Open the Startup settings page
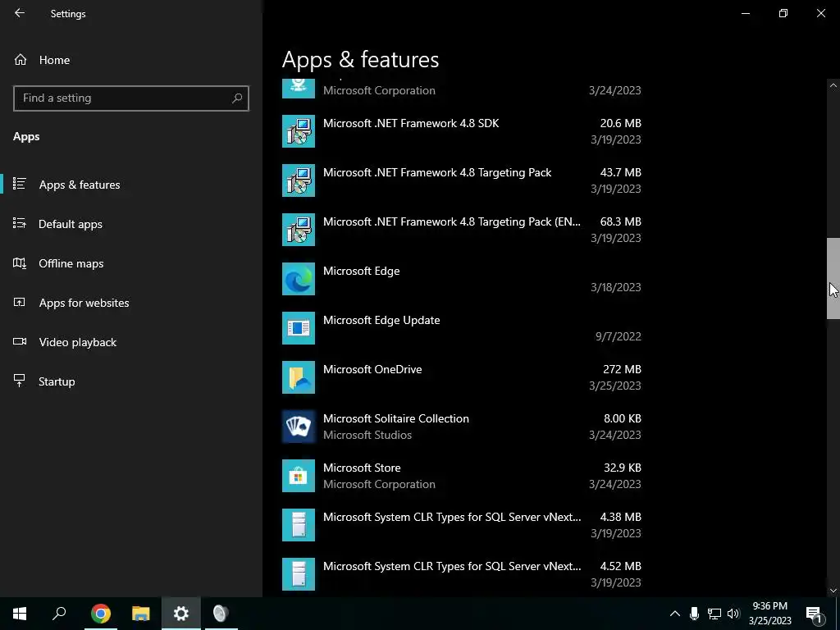The width and height of the screenshot is (840, 630). pyautogui.click(x=131, y=381)
